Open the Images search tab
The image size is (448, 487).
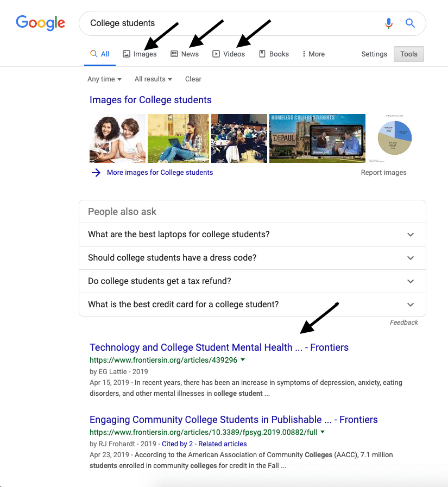[140, 54]
